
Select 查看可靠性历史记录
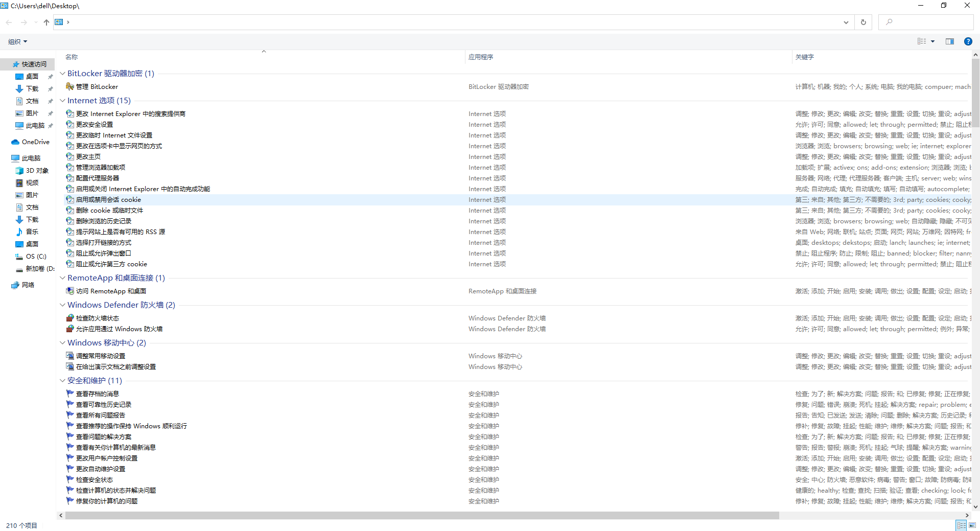click(x=104, y=404)
